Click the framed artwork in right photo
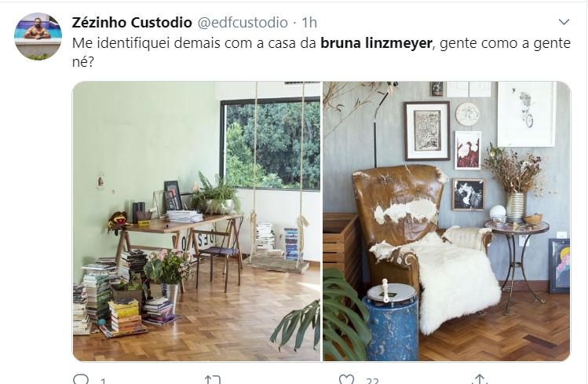 (x=427, y=131)
